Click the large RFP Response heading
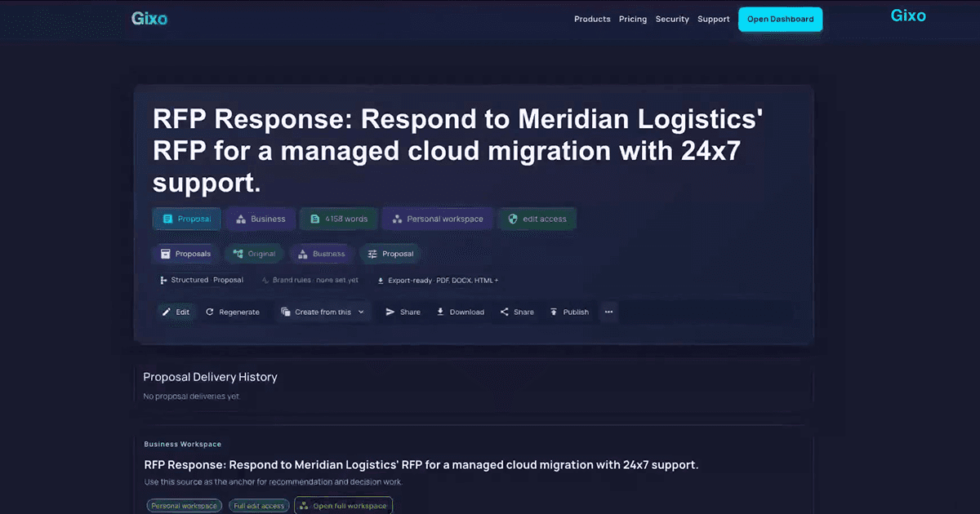The height and width of the screenshot is (514, 980). [x=457, y=151]
